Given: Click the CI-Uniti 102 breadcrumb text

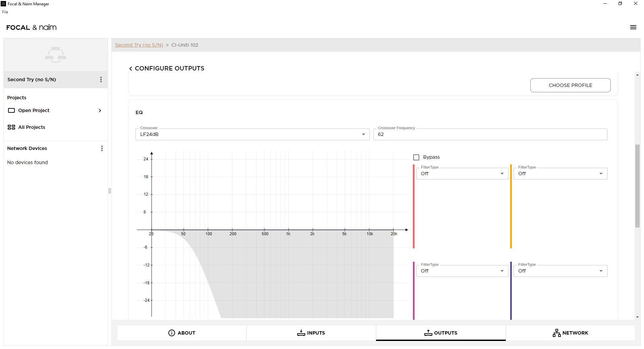Looking at the screenshot, I should (x=185, y=45).
